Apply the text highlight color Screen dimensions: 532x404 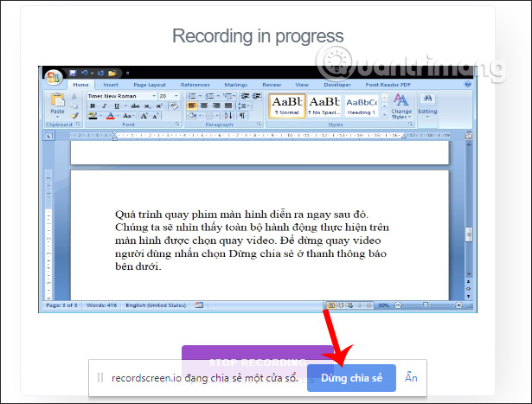[x=93, y=116]
